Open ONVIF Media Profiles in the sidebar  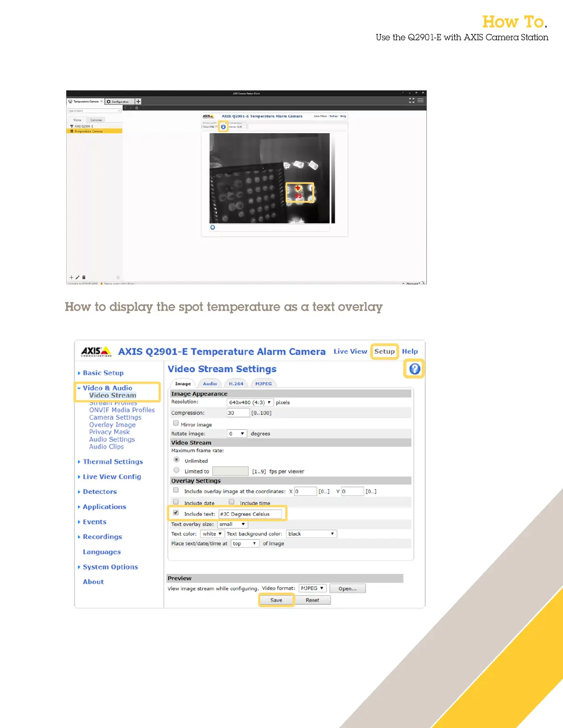122,410
